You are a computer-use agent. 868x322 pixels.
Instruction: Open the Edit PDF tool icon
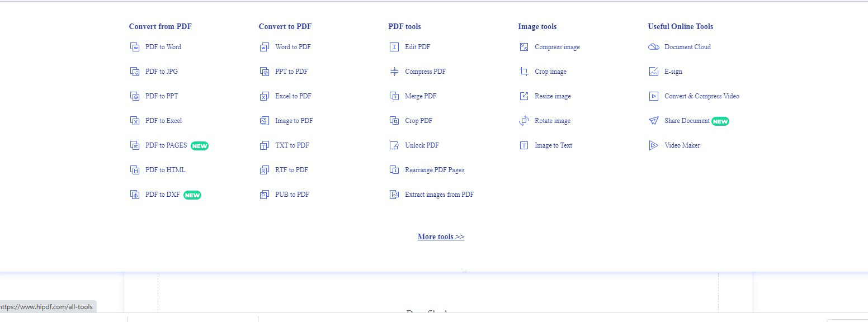tap(394, 47)
